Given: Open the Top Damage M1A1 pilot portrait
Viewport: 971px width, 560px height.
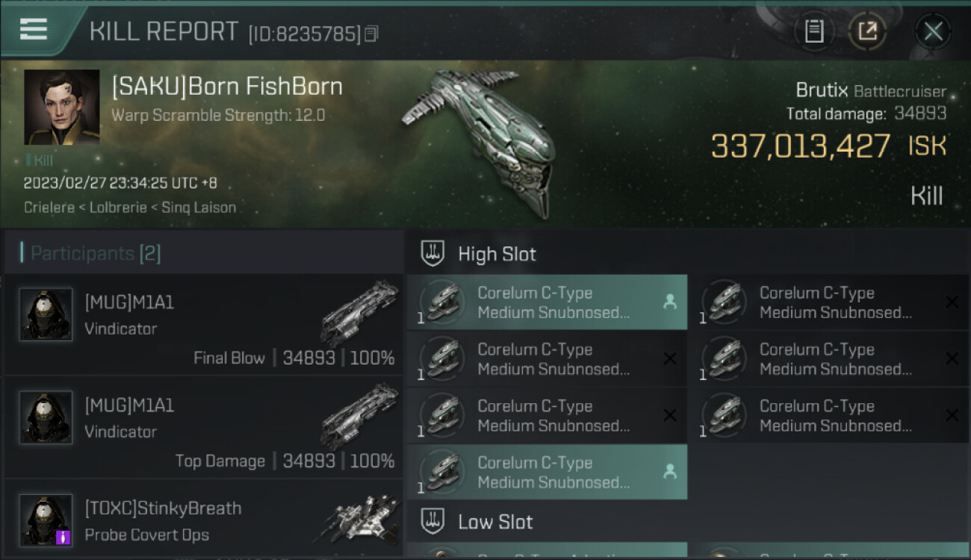Looking at the screenshot, I should pos(46,417).
